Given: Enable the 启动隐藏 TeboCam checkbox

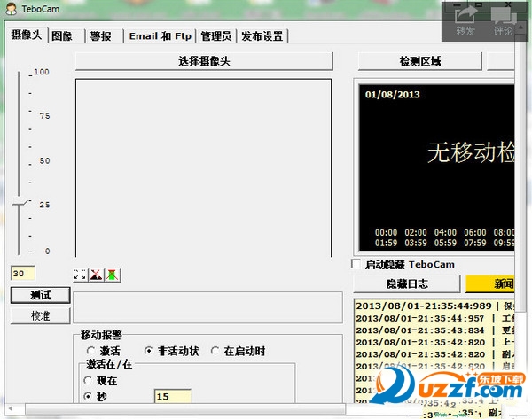Looking at the screenshot, I should (356, 264).
